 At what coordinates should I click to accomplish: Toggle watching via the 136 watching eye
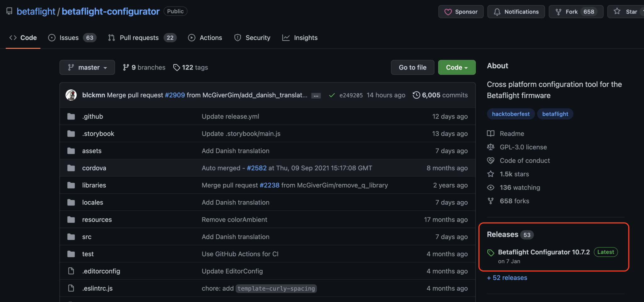(x=491, y=187)
